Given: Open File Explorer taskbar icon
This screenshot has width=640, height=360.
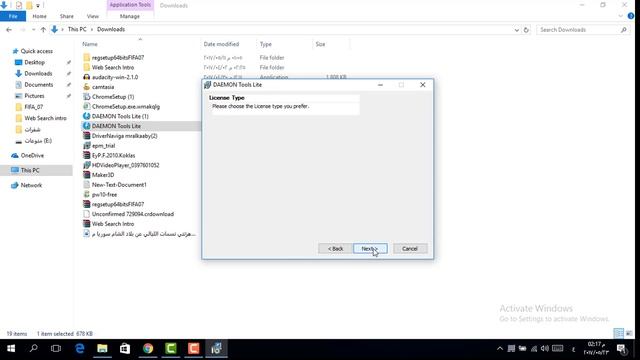Looking at the screenshot, I should click(x=102, y=349).
